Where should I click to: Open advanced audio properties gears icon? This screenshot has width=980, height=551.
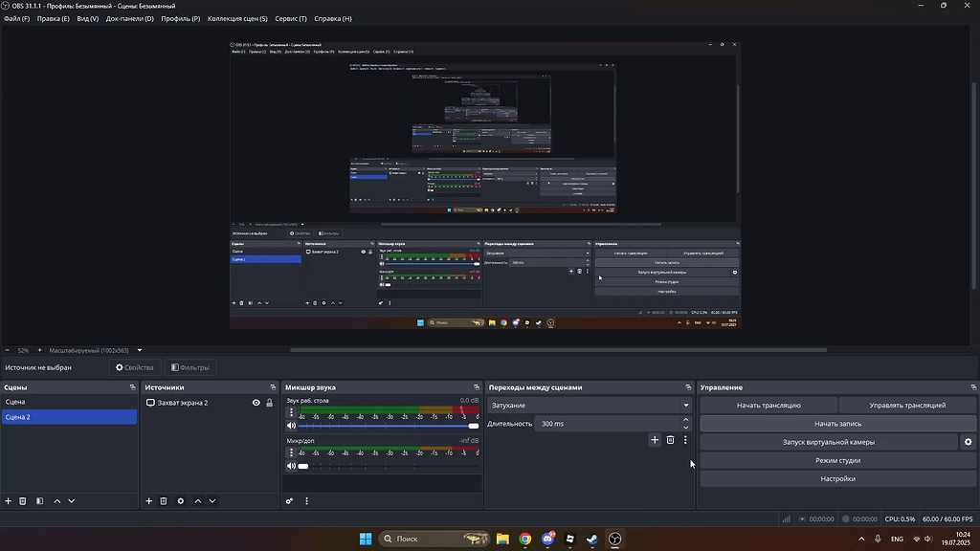pos(290,500)
